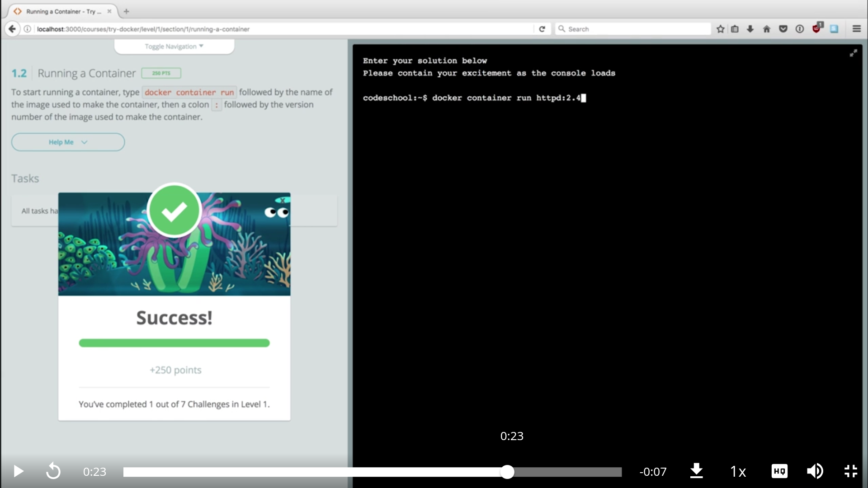Viewport: 868px width, 488px height.
Task: Open the browser downloads panel
Action: click(x=750, y=28)
